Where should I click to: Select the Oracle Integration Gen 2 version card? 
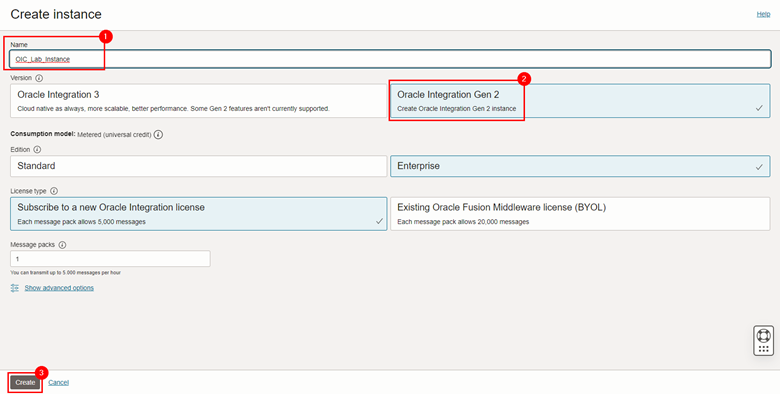click(580, 101)
